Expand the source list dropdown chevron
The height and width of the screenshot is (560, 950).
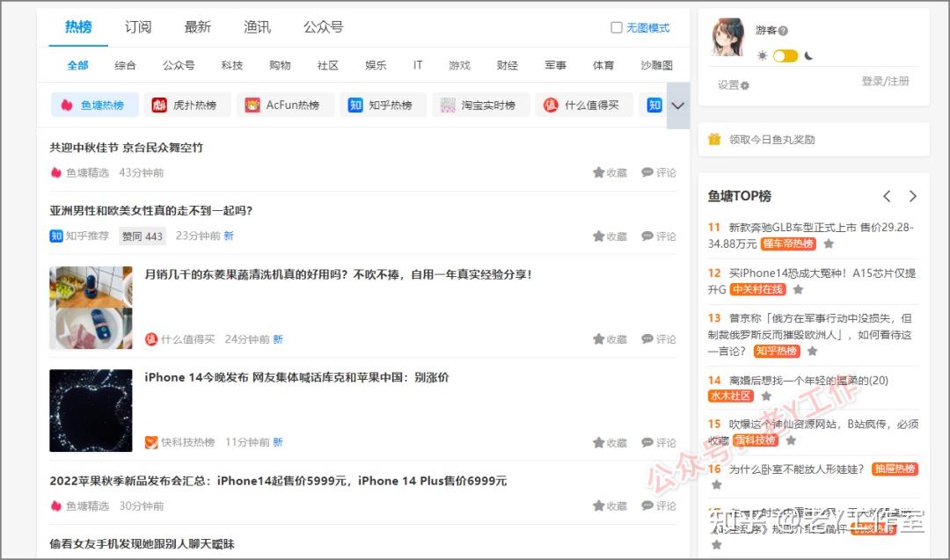(x=678, y=105)
